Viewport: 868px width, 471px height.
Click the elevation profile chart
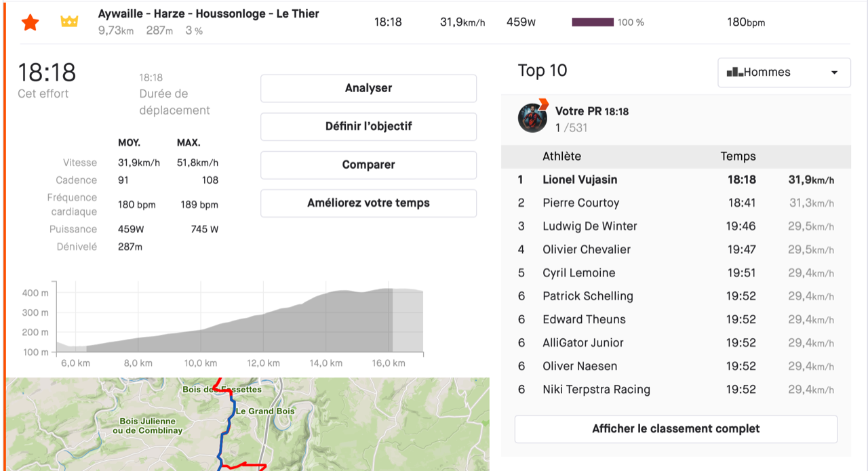tap(237, 319)
